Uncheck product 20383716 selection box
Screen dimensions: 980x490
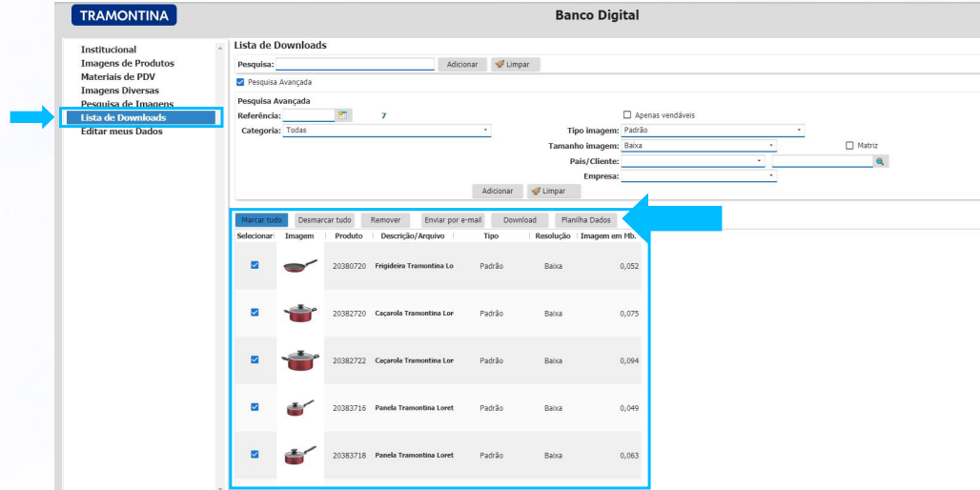point(255,407)
